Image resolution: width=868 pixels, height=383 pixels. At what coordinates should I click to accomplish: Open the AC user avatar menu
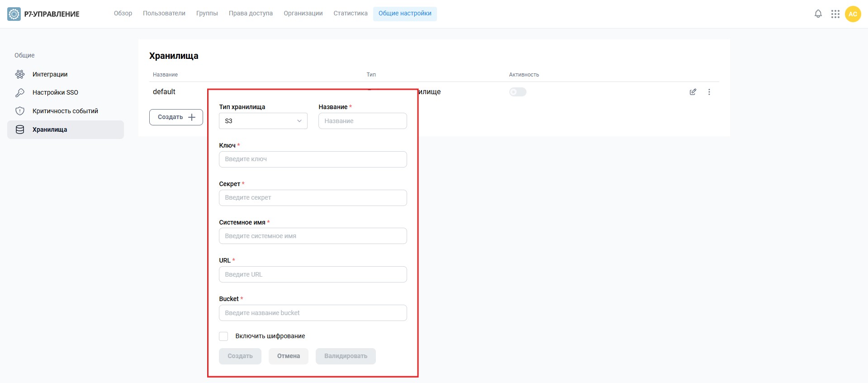coord(853,14)
